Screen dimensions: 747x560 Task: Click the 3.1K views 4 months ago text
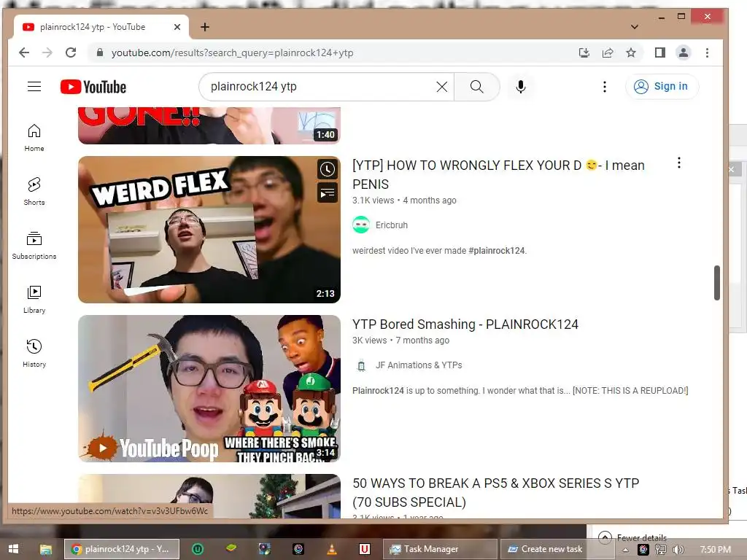click(x=404, y=201)
